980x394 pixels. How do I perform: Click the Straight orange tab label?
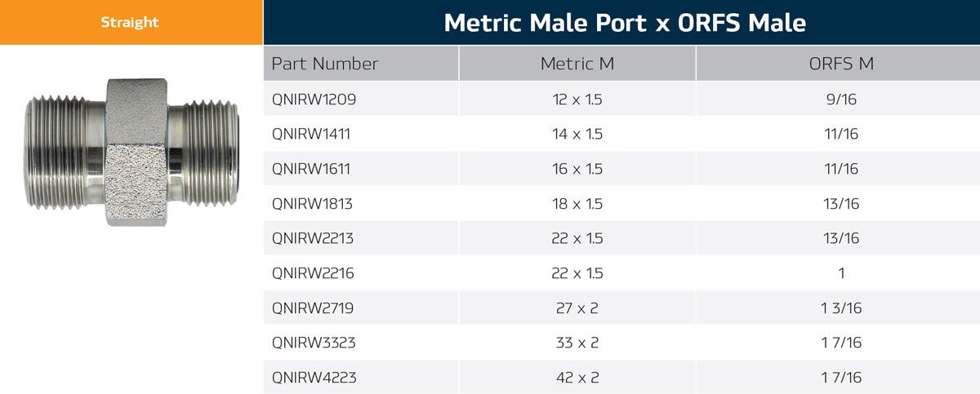point(130,23)
